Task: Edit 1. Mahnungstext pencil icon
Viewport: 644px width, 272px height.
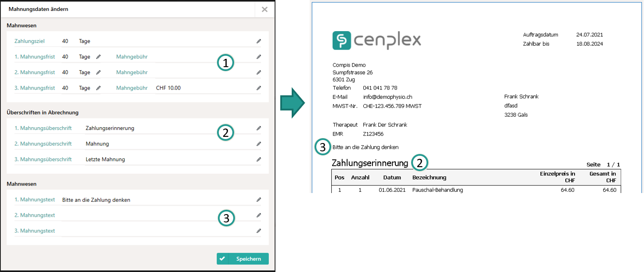Action: 259,200
